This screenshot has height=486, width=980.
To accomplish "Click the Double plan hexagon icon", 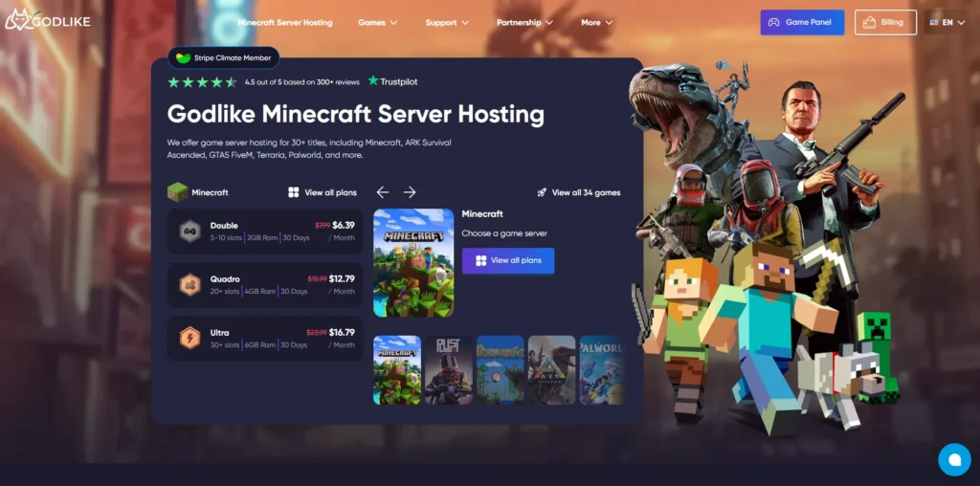I will 190,232.
